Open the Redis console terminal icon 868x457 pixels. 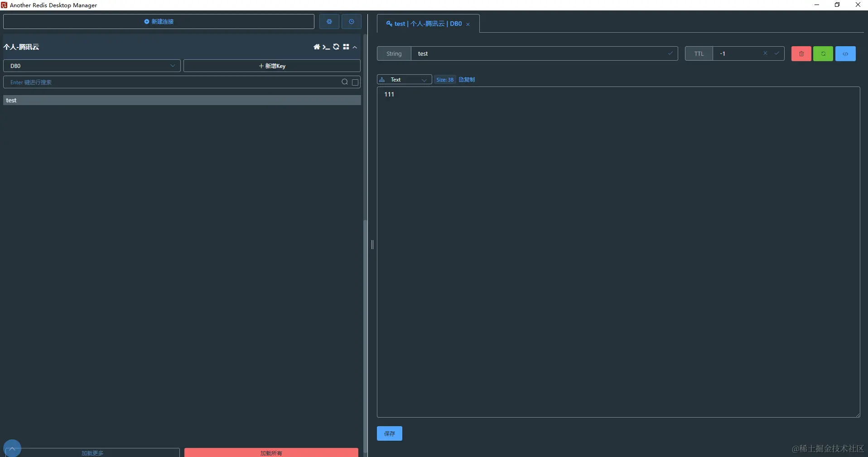coord(326,47)
